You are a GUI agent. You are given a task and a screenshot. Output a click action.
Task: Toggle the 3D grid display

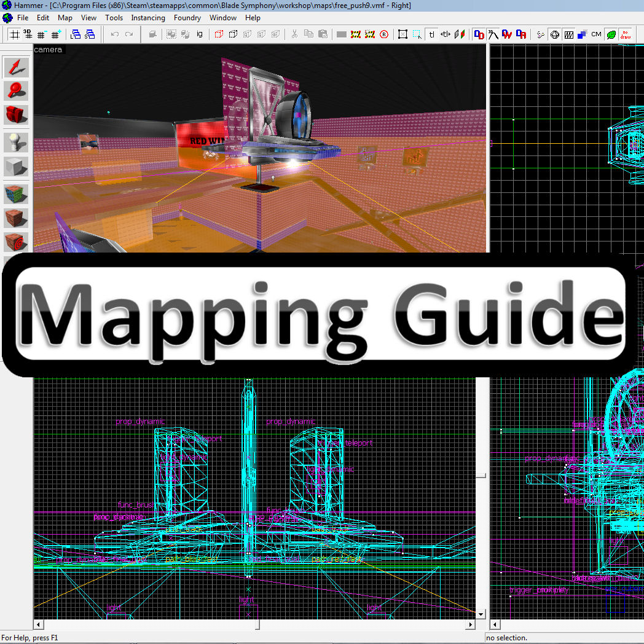click(x=28, y=34)
